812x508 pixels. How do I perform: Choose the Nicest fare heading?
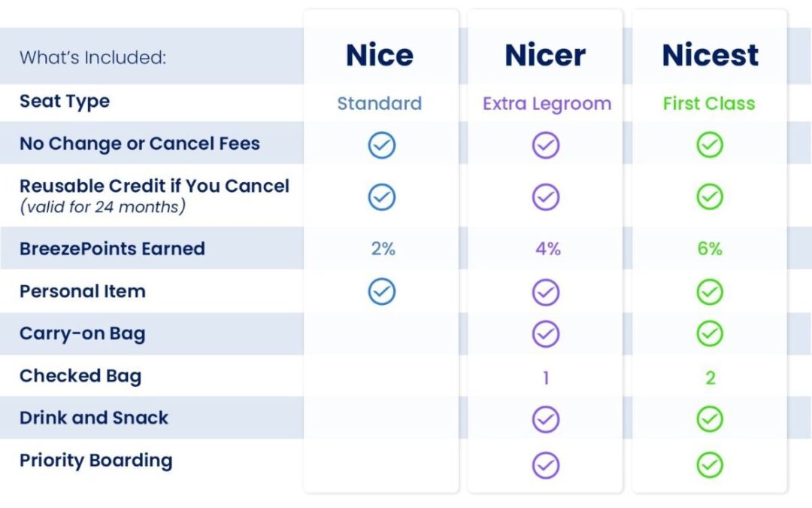click(710, 56)
